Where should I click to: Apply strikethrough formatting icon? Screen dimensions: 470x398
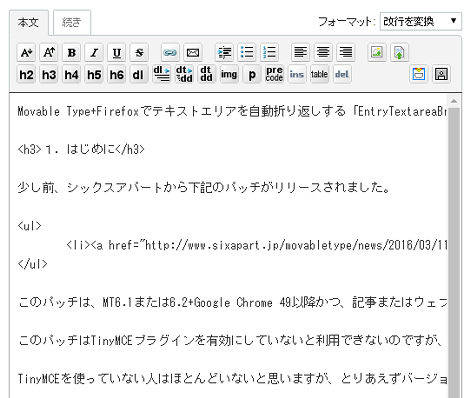pos(139,52)
